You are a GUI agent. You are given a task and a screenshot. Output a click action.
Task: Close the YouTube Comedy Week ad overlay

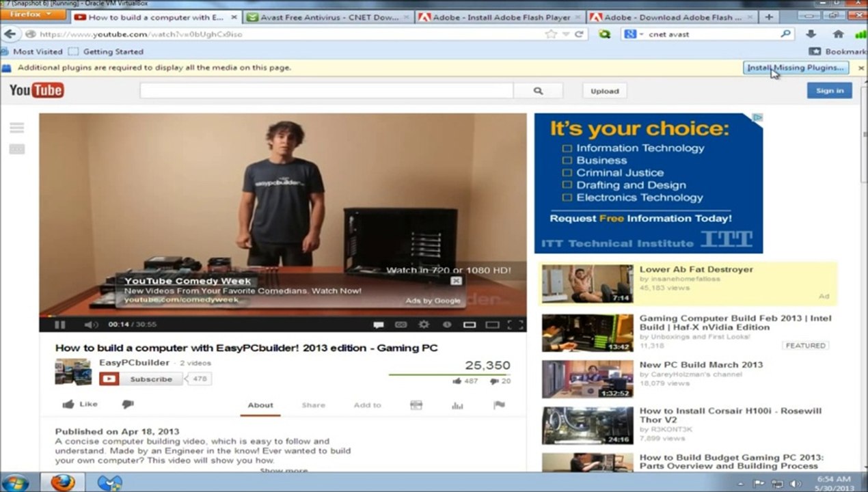[x=456, y=281]
